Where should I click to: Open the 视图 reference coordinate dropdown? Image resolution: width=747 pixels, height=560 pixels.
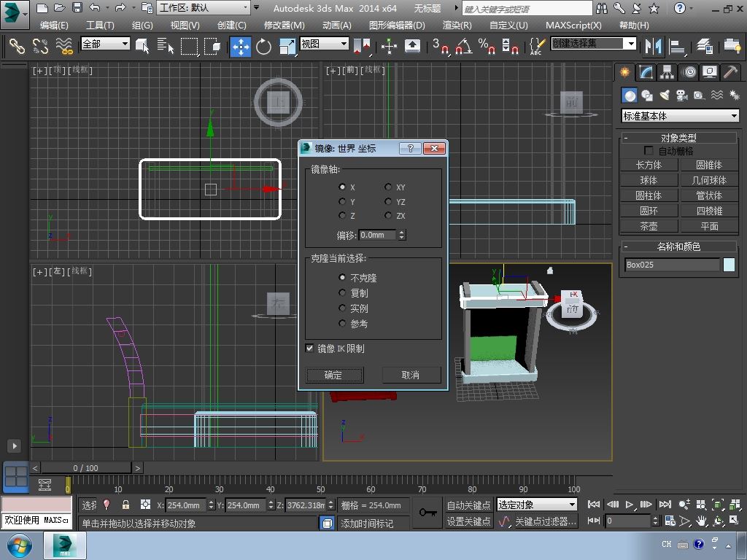tap(325, 44)
